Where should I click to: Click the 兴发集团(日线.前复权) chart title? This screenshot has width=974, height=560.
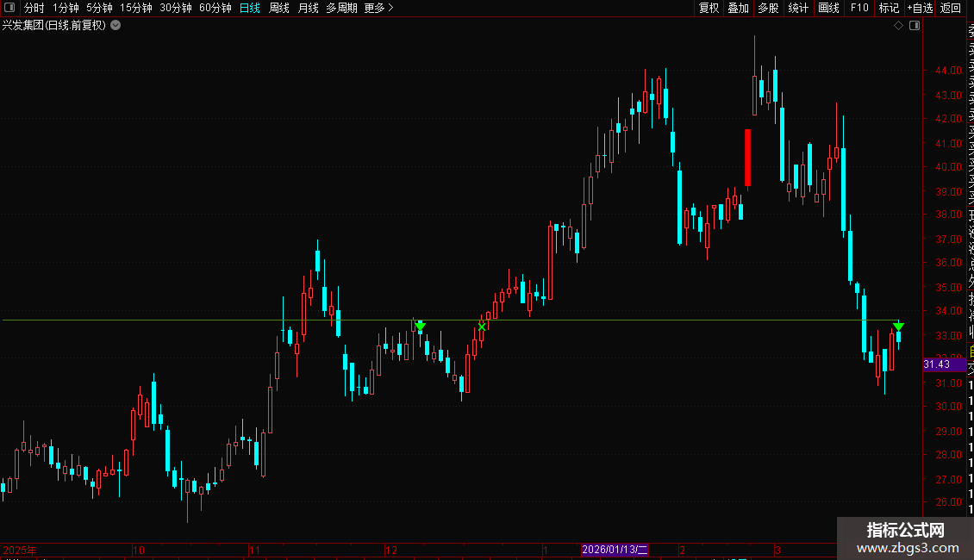[x=54, y=26]
